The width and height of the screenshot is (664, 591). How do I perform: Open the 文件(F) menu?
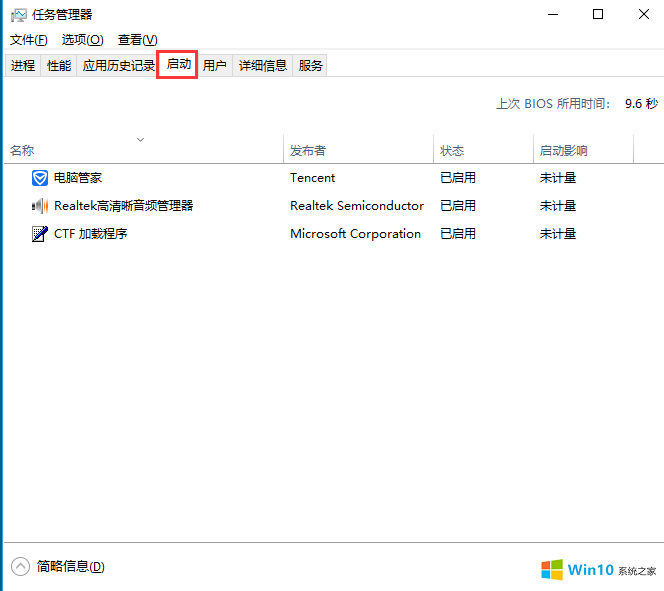(x=28, y=40)
